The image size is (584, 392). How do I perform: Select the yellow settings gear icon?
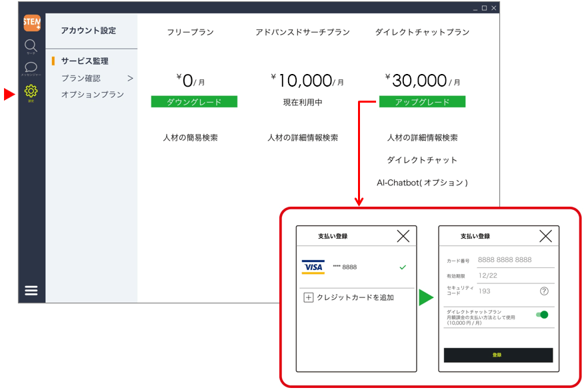(x=31, y=92)
